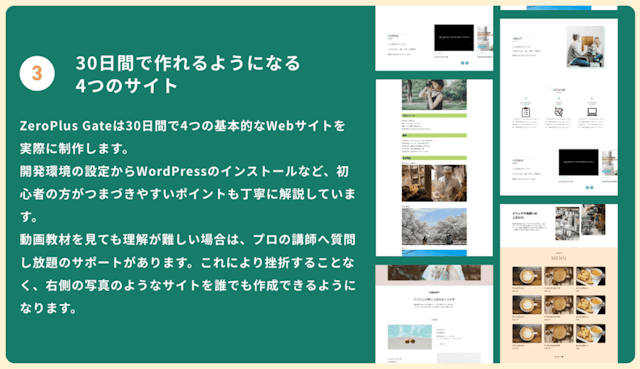Open the hero banner image of concept site preview

coord(434,272)
